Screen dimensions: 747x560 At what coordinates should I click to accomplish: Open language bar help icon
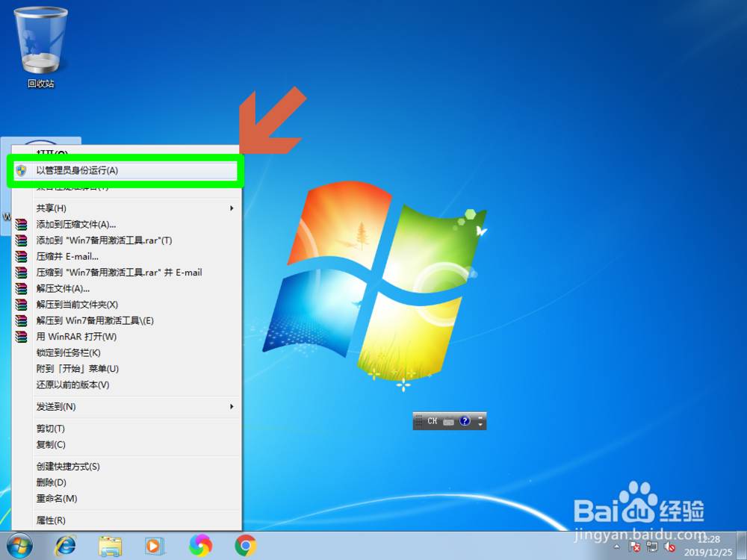465,421
